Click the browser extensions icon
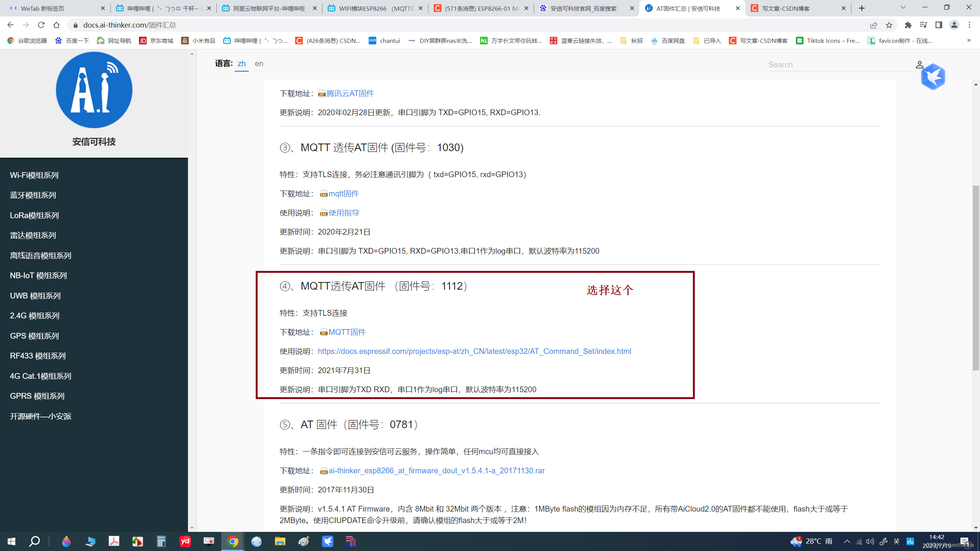980x551 pixels. [908, 25]
